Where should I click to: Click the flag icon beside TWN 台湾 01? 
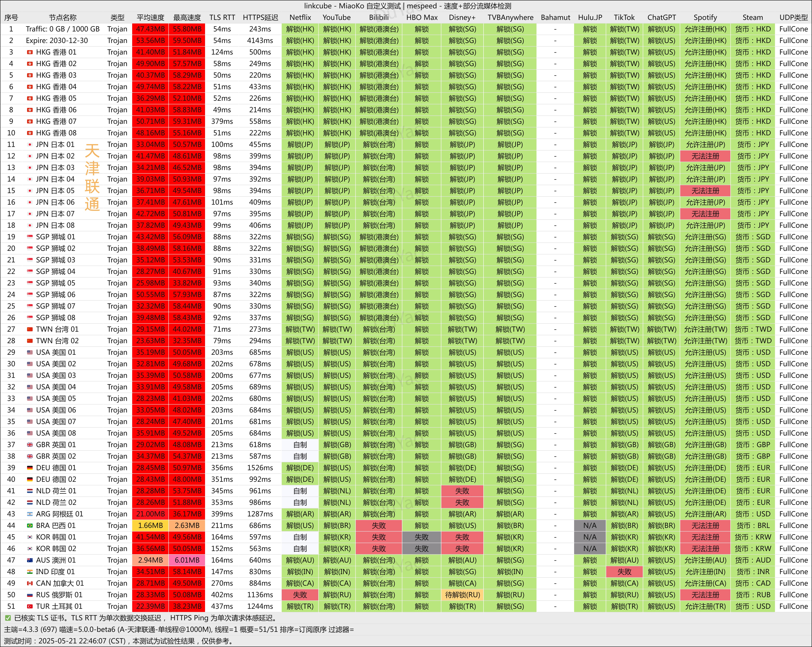[30, 329]
